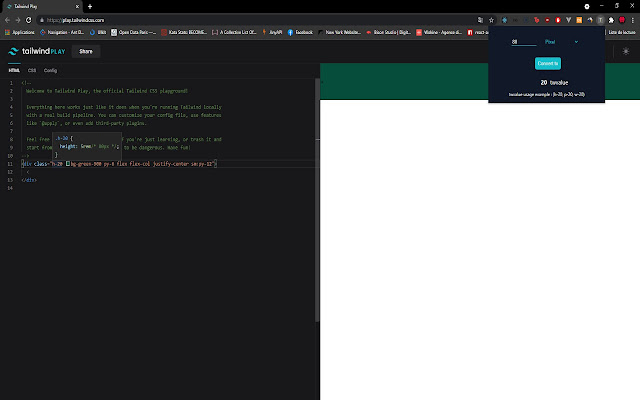The height and width of the screenshot is (400, 640).
Task: Click the Convert to button in popup
Action: click(548, 63)
